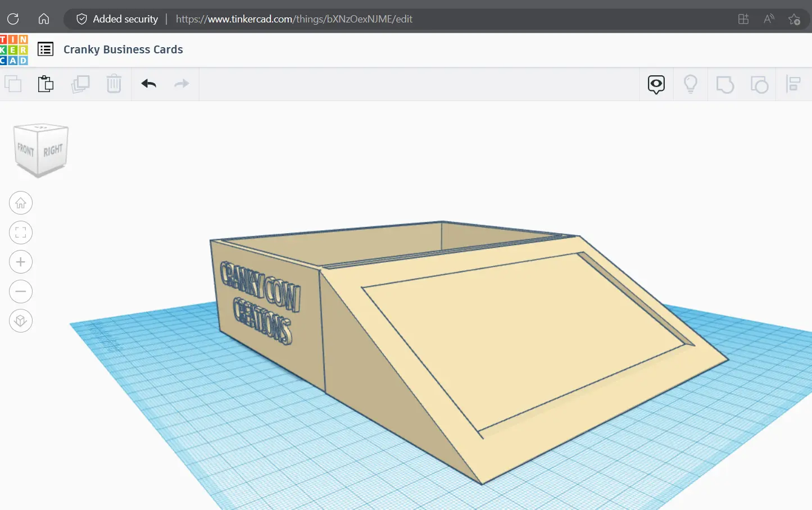Image resolution: width=812 pixels, height=510 pixels.
Task: Toggle orthographic perspective view cube button
Action: pyautogui.click(x=21, y=321)
